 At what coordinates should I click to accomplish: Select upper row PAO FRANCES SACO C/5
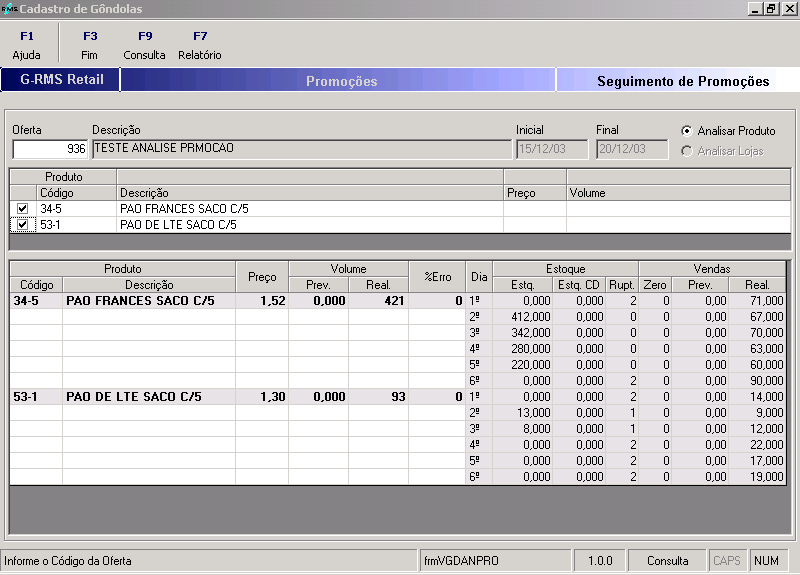click(400, 209)
